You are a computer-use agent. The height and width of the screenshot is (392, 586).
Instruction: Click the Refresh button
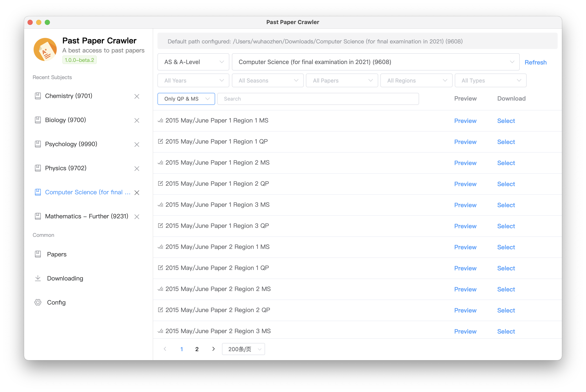point(536,62)
